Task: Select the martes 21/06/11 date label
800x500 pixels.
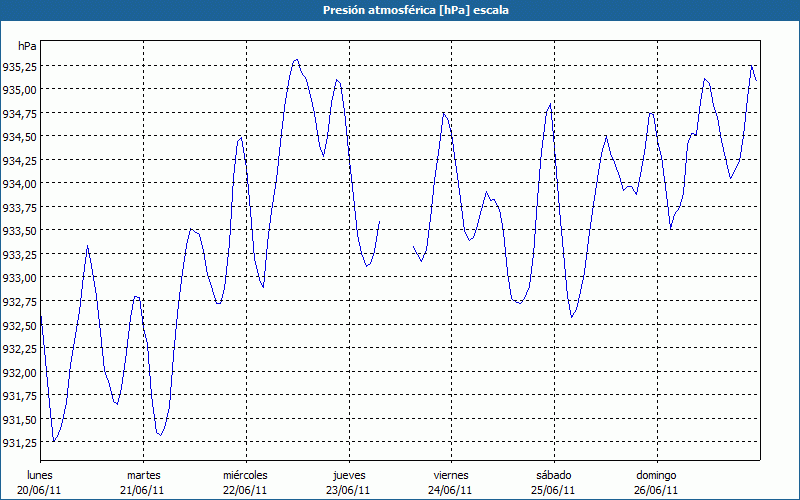Action: [143, 482]
